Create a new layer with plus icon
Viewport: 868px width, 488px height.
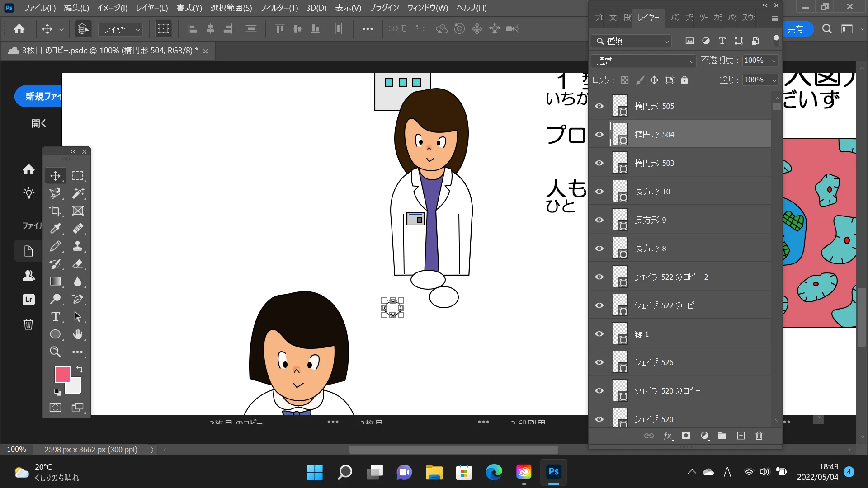741,436
